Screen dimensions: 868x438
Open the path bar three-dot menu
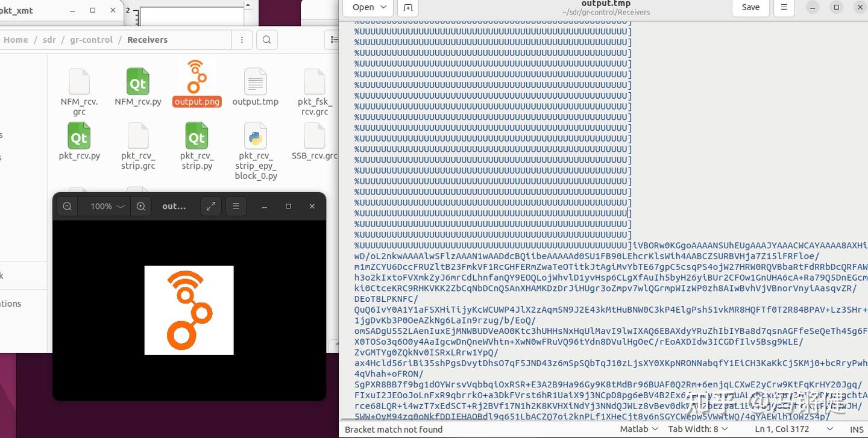click(241, 39)
